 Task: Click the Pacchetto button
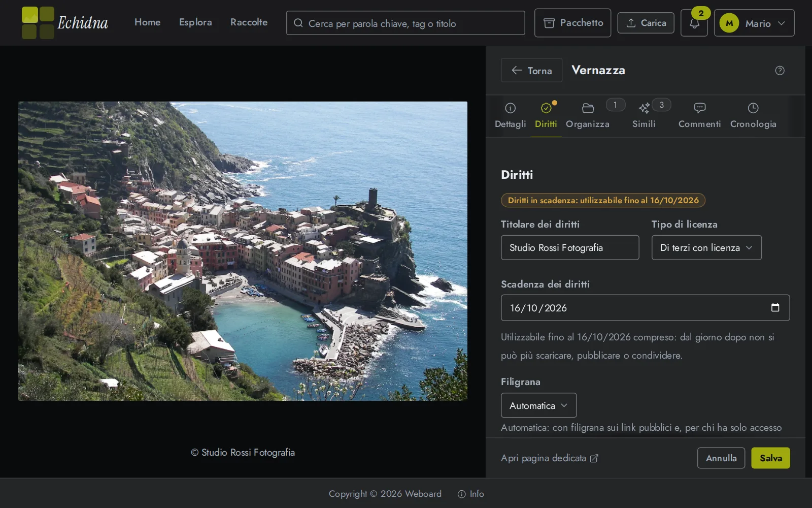pyautogui.click(x=572, y=23)
